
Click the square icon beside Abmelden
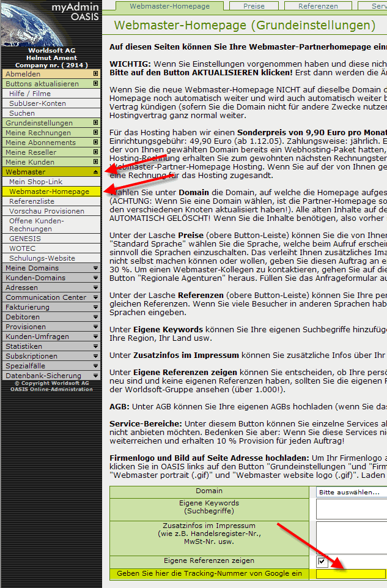point(95,74)
